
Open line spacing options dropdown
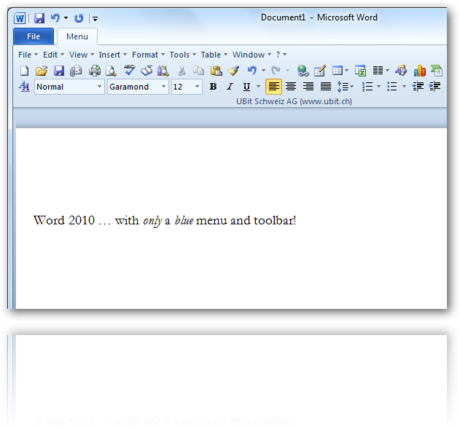tap(345, 87)
